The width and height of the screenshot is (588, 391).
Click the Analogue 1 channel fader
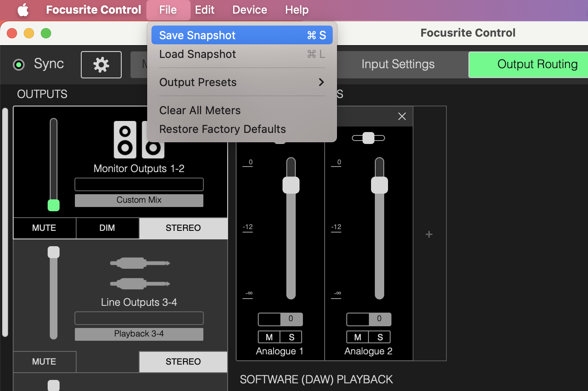point(291,228)
